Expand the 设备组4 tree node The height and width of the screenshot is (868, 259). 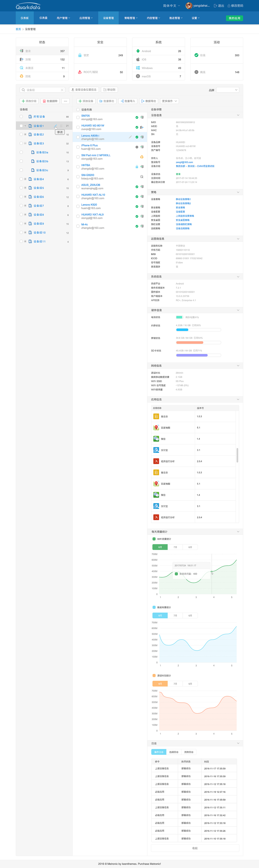click(25, 179)
